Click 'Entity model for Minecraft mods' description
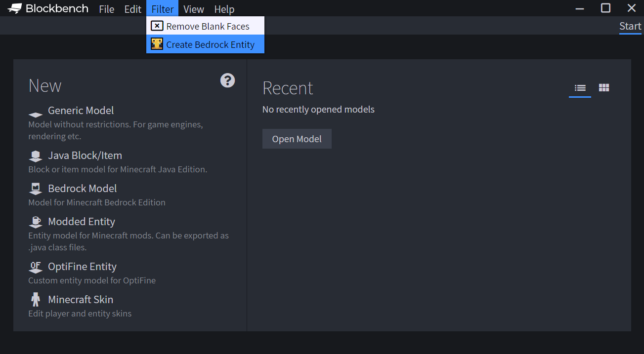The width and height of the screenshot is (644, 354). 129,241
